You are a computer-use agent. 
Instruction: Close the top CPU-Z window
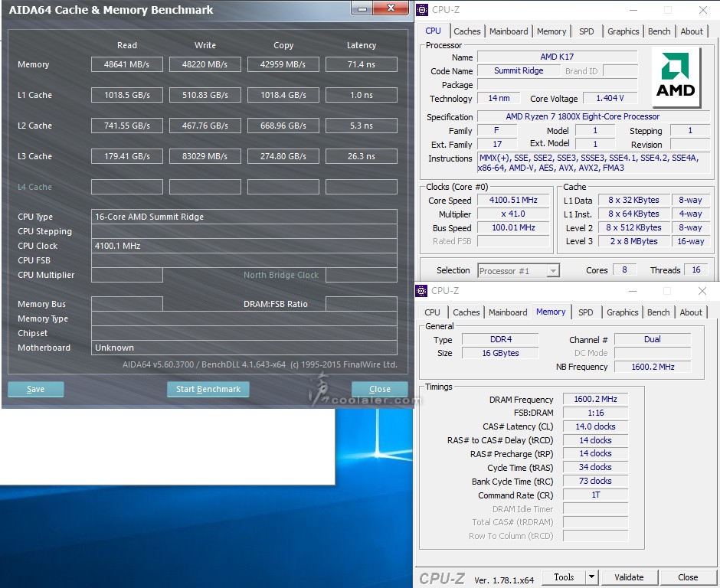[x=703, y=10]
